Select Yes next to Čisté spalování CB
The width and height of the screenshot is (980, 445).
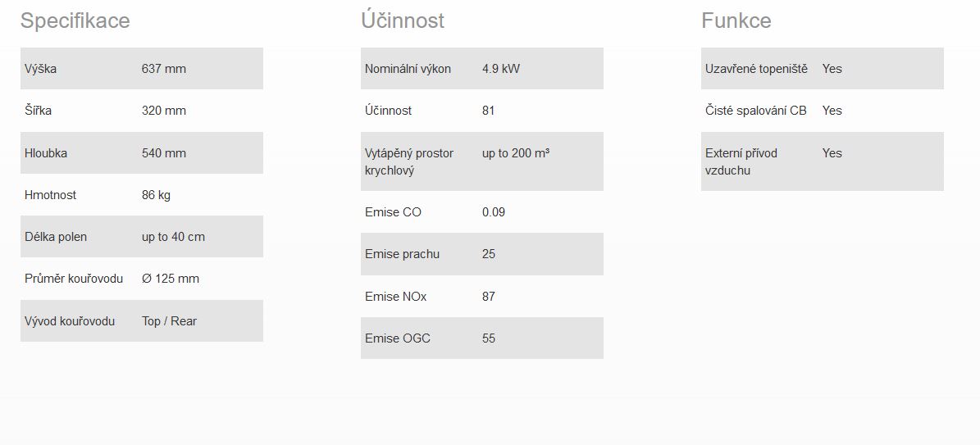[832, 111]
